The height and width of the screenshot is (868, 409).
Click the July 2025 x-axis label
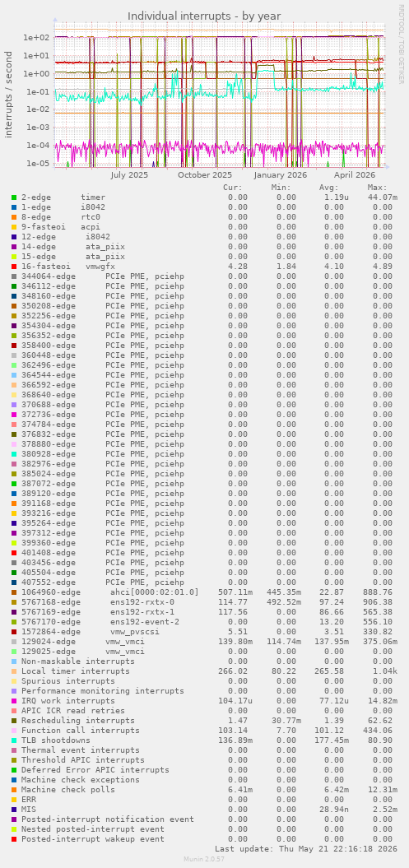click(129, 175)
